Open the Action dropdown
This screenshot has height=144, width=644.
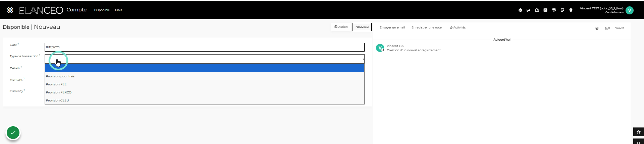[341, 27]
